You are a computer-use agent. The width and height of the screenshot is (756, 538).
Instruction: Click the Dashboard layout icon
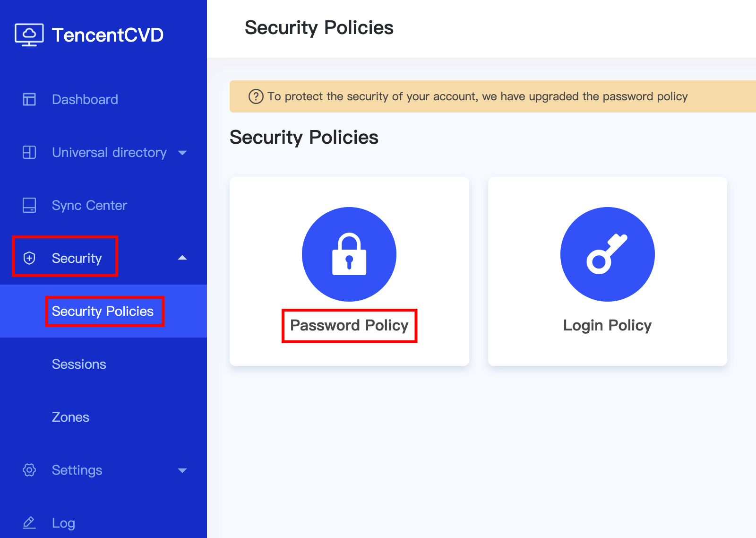[x=29, y=99]
